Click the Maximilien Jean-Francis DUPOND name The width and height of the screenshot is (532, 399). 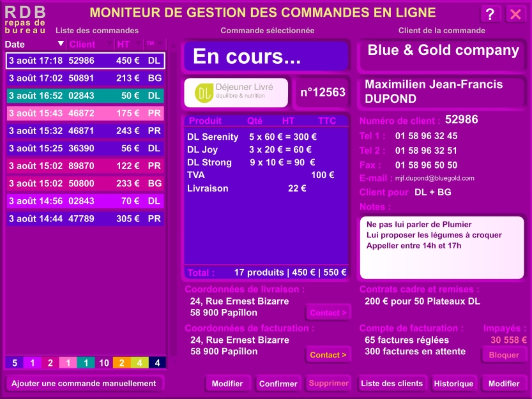coord(434,91)
